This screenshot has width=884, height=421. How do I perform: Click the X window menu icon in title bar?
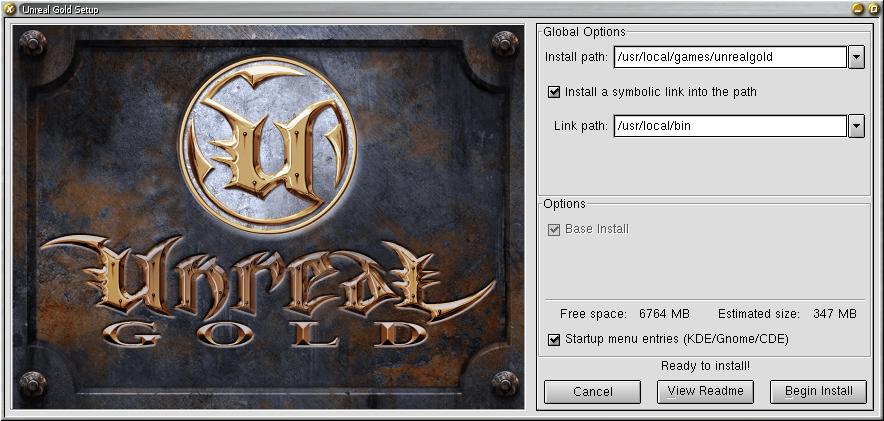click(10, 8)
